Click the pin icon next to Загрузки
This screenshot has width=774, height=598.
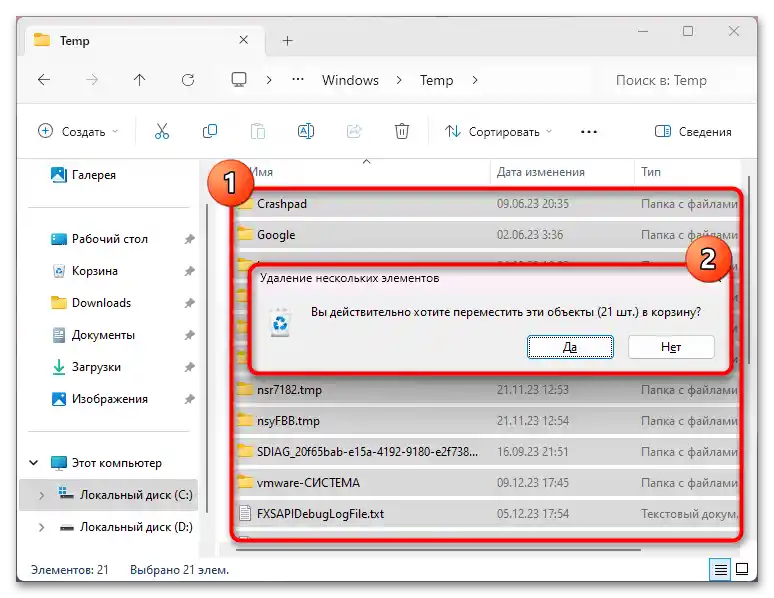click(190, 367)
